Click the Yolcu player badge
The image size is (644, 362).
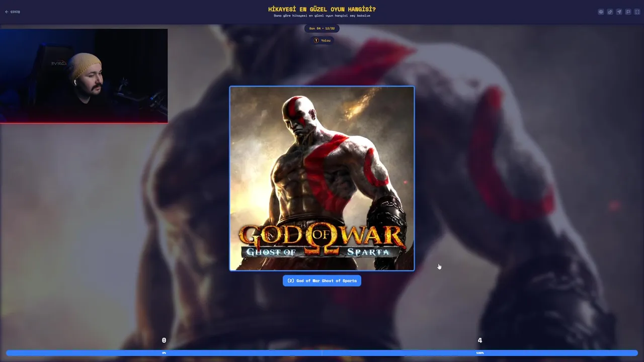[322, 40]
